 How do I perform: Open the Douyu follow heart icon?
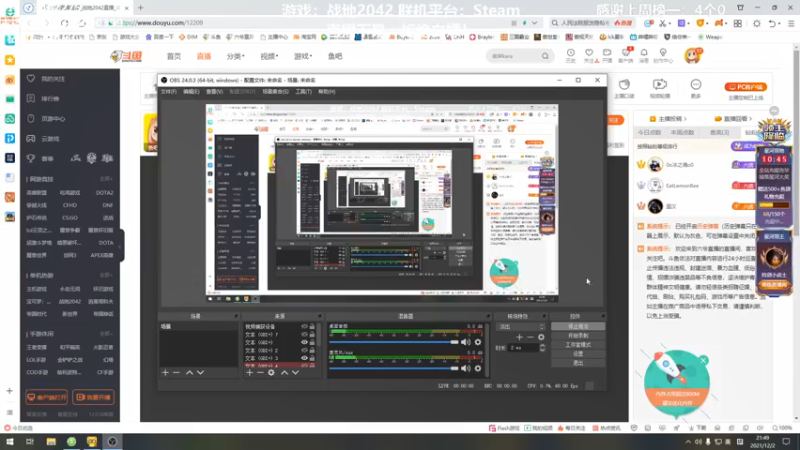coord(589,53)
